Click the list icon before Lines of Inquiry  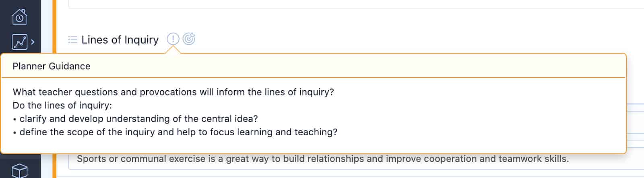point(73,39)
